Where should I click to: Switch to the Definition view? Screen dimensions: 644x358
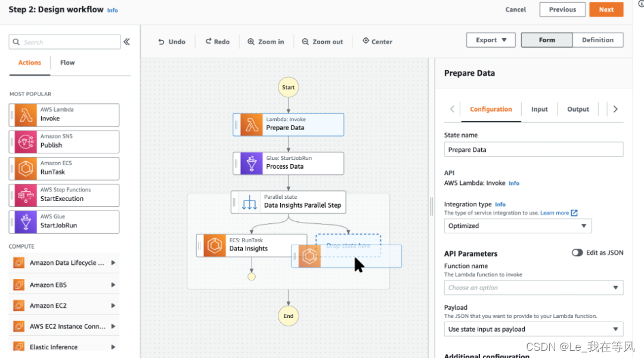tap(597, 40)
